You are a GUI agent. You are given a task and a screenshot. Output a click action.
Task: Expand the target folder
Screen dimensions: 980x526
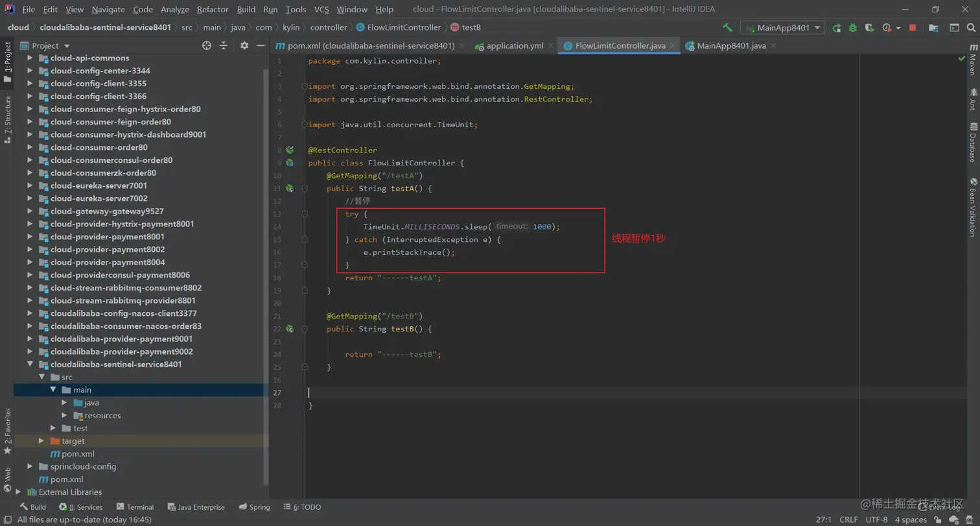41,441
